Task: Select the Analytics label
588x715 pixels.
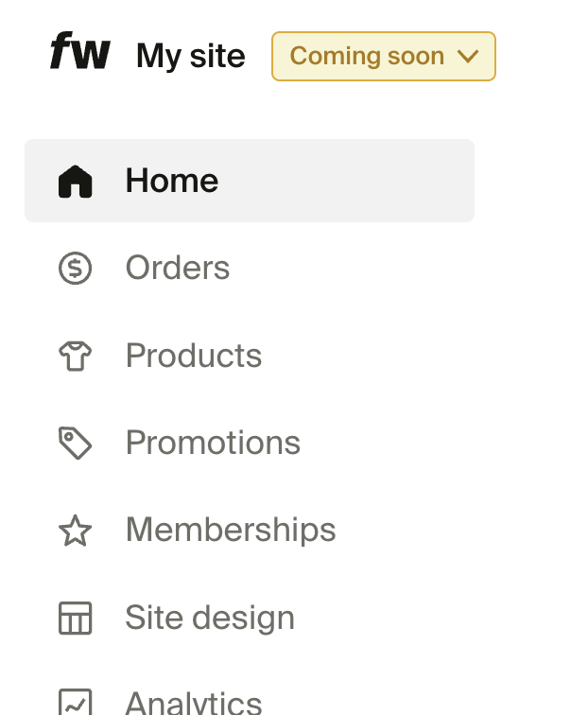Action: coord(194,703)
